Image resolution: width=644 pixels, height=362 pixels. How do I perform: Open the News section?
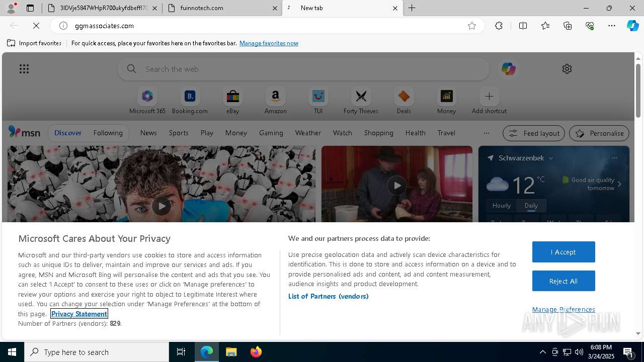tap(148, 133)
